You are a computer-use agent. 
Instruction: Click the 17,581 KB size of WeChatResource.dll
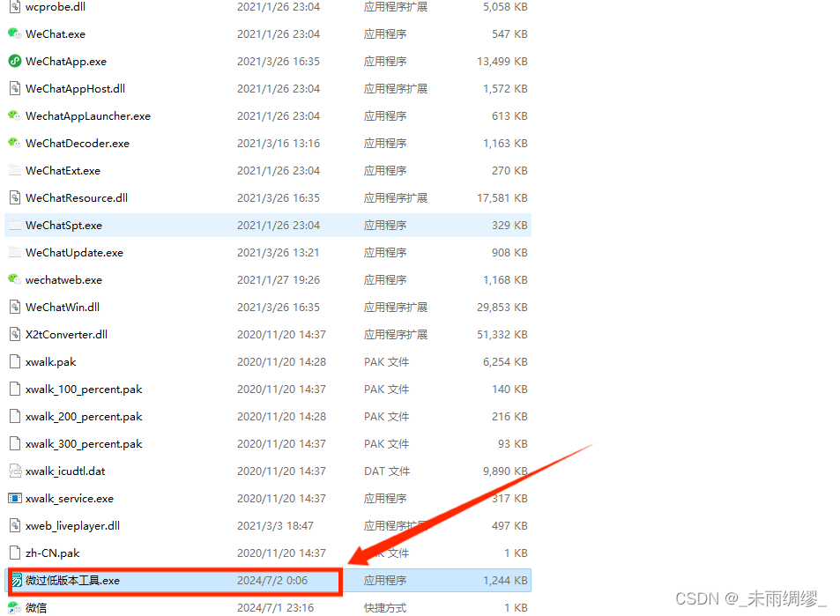point(502,197)
